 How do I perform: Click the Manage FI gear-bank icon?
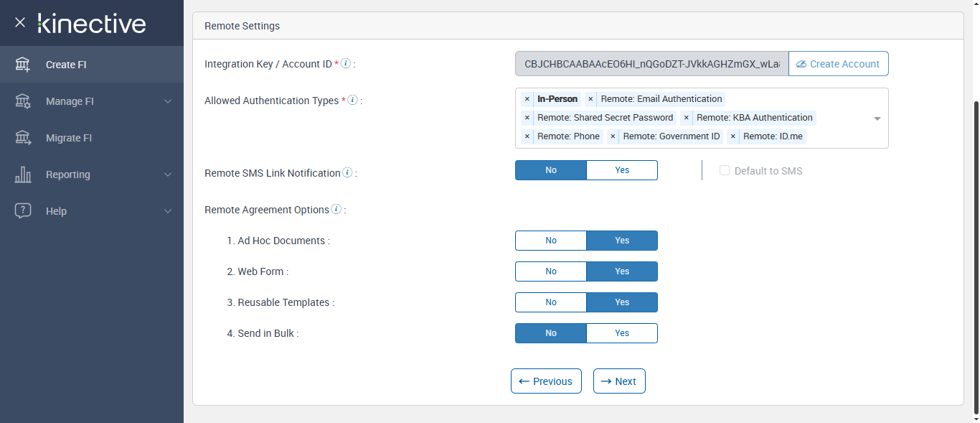(23, 101)
